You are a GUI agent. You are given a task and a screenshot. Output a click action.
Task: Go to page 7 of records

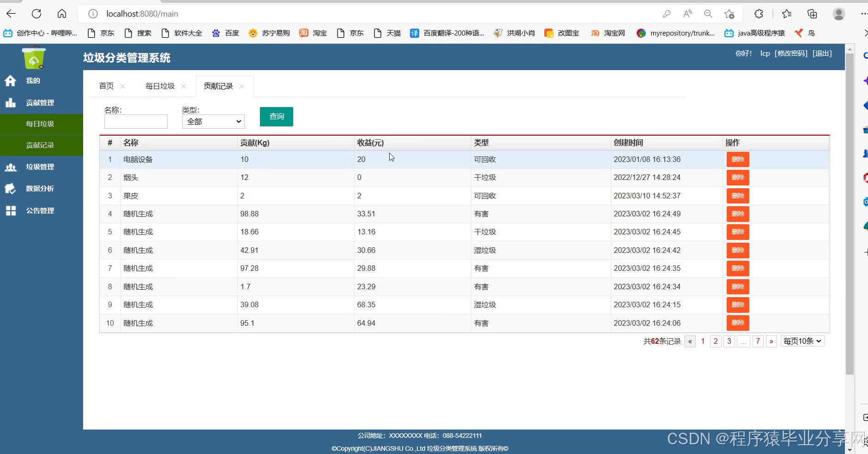pos(758,341)
